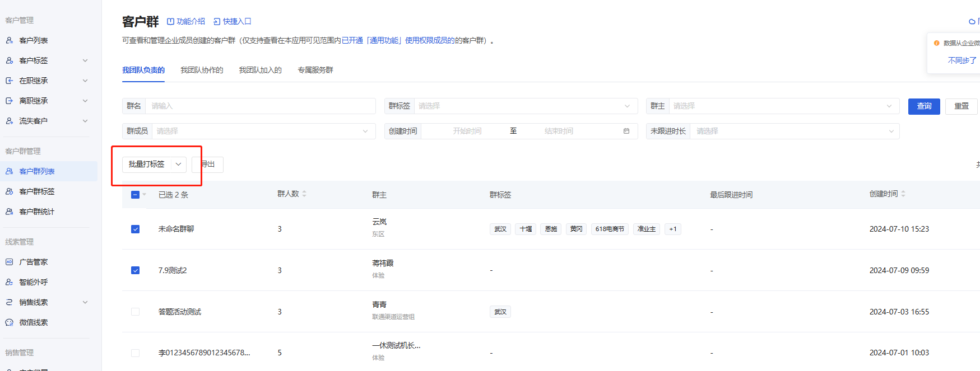Click the 618电商节 tag
The width and height of the screenshot is (980, 371).
(610, 229)
